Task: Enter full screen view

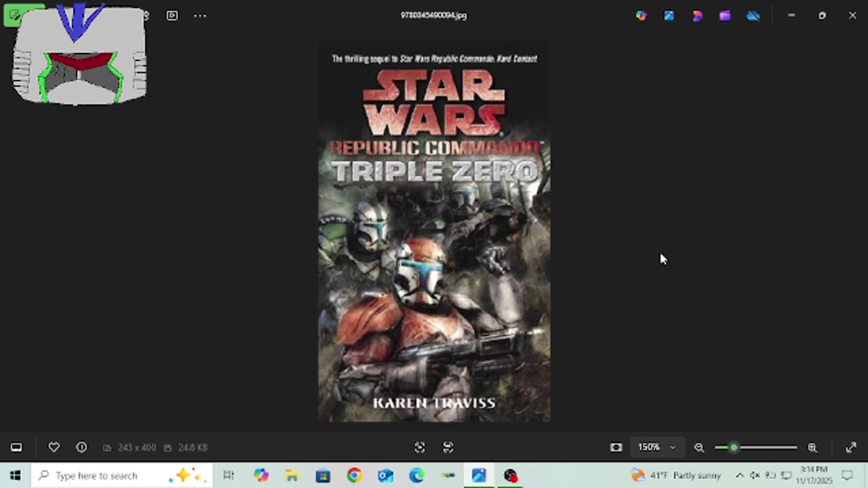Action: 851,447
